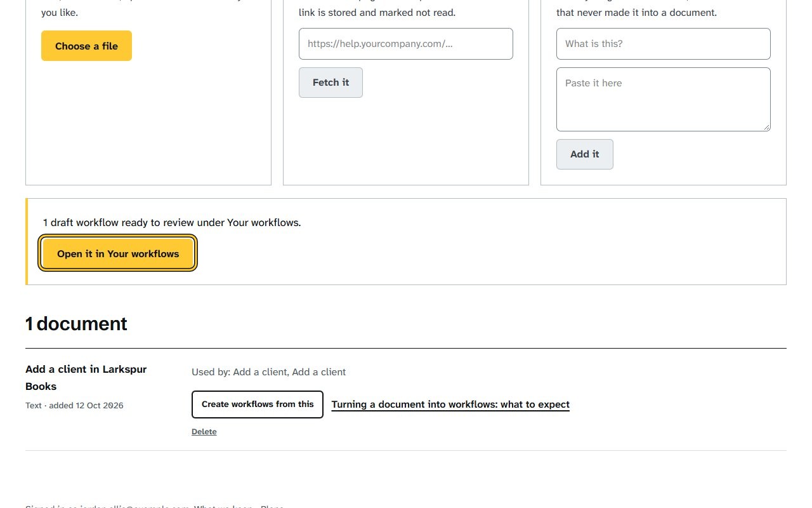The height and width of the screenshot is (508, 812).
Task: Focus the help page URL input field
Action: coord(406,44)
